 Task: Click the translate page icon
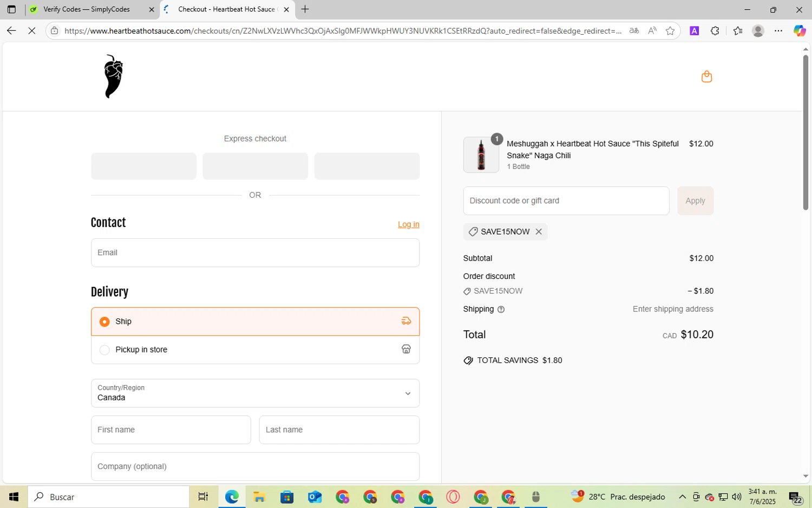point(634,31)
